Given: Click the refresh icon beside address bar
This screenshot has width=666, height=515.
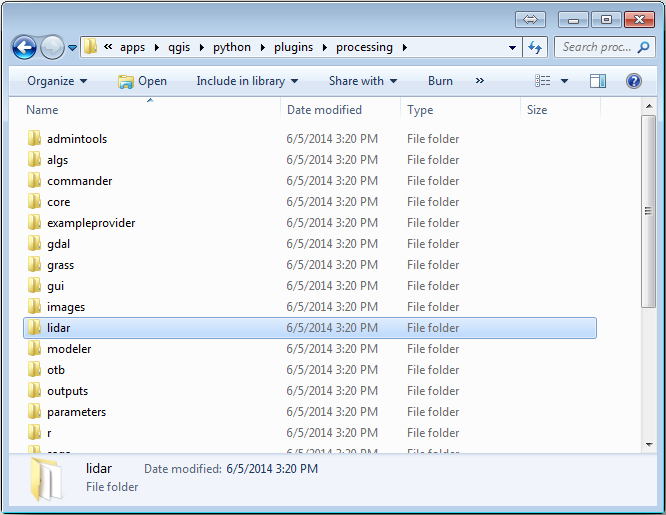Looking at the screenshot, I should [535, 47].
